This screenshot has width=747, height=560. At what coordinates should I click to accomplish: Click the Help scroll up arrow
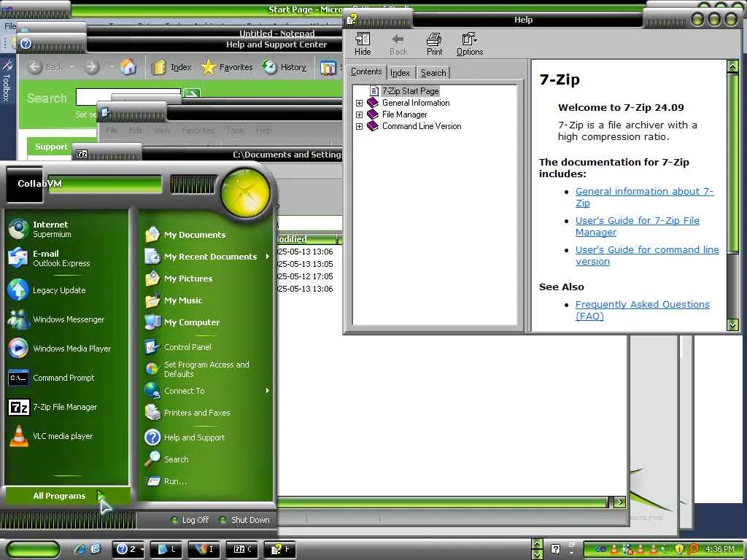point(732,66)
